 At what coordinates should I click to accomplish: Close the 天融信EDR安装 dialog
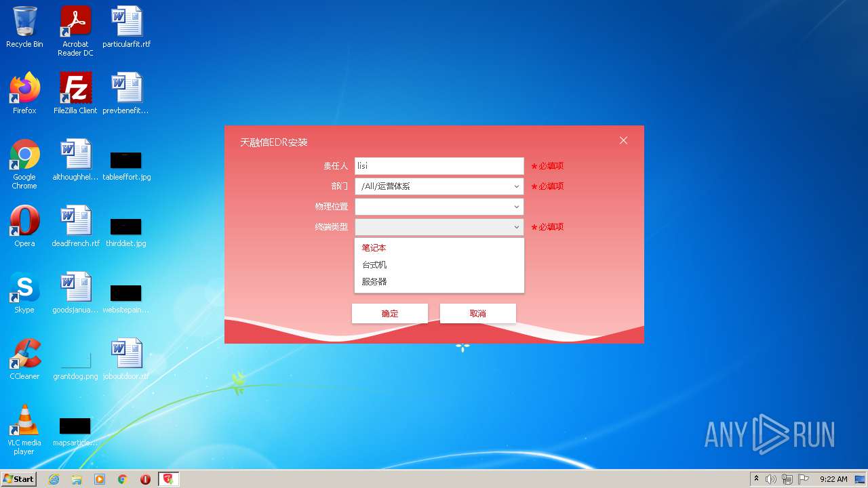pyautogui.click(x=623, y=140)
